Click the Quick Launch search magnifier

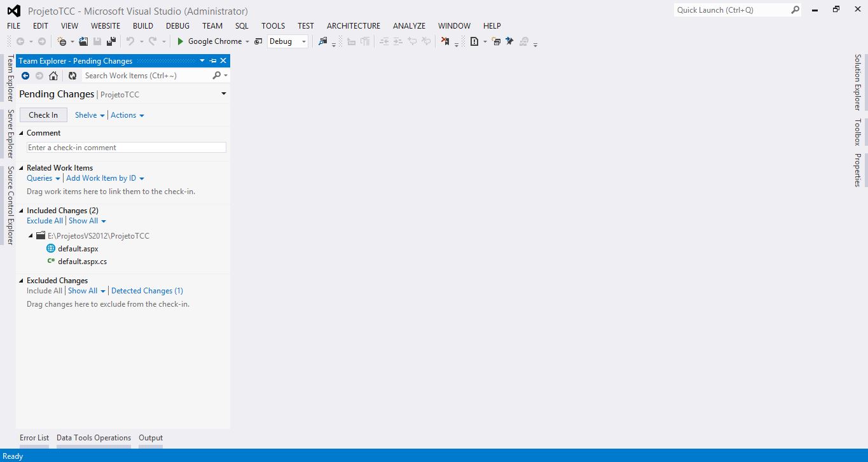795,10
